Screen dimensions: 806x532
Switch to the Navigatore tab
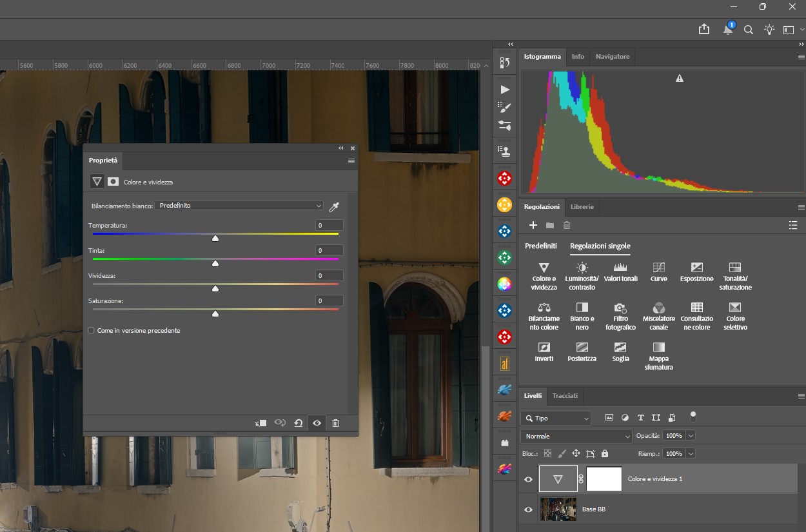tap(612, 57)
